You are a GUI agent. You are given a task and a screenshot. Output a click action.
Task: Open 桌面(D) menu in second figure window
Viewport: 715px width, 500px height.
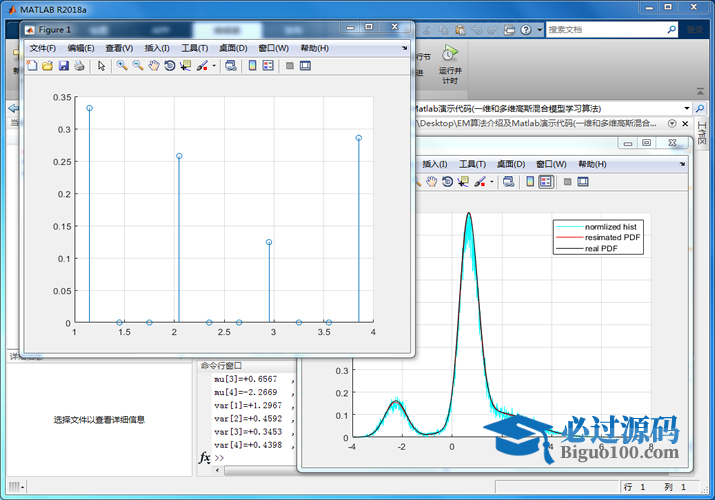[x=511, y=164]
